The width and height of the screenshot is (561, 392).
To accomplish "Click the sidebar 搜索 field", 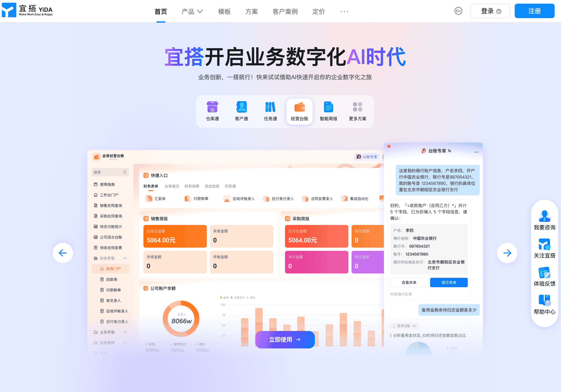I will tap(110, 172).
